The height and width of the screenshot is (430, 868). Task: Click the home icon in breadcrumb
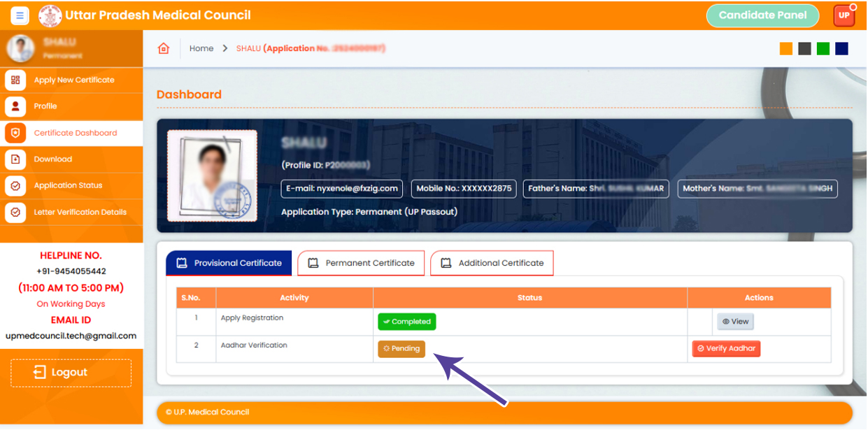pos(164,48)
